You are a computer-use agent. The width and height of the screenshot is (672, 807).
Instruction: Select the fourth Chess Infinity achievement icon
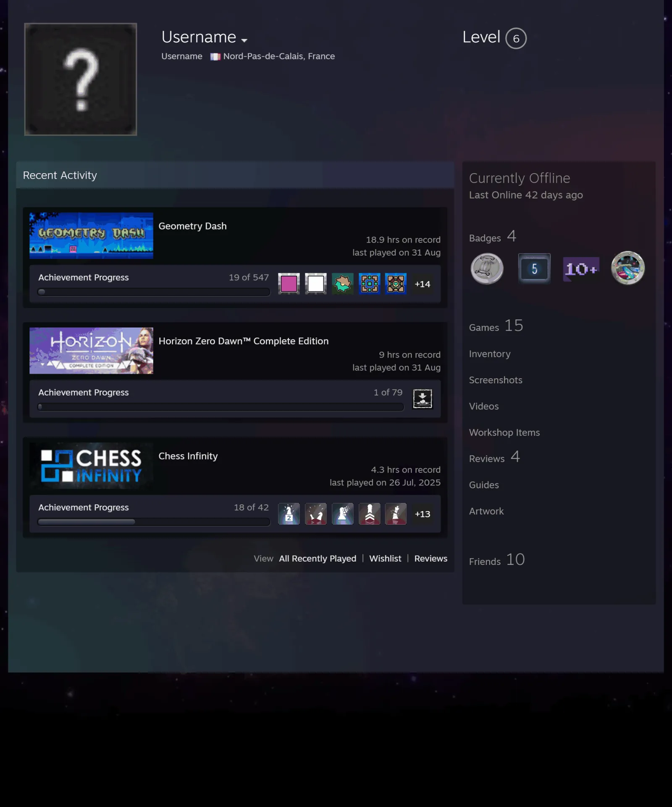[370, 514]
